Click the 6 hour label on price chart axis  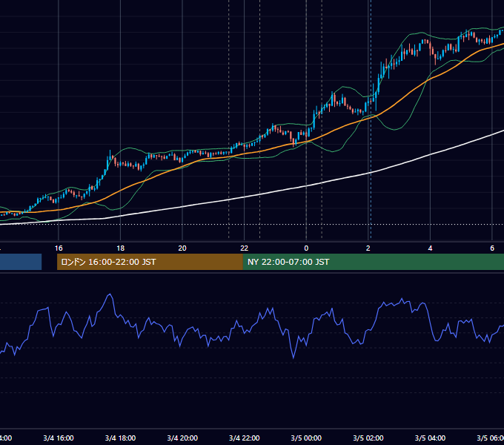tap(492, 248)
